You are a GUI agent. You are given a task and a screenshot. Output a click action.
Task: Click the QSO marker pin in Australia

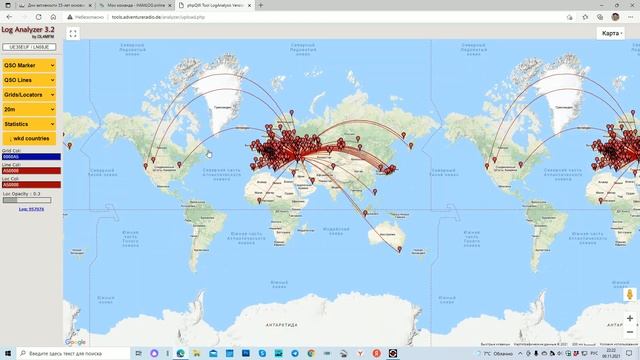(x=400, y=249)
